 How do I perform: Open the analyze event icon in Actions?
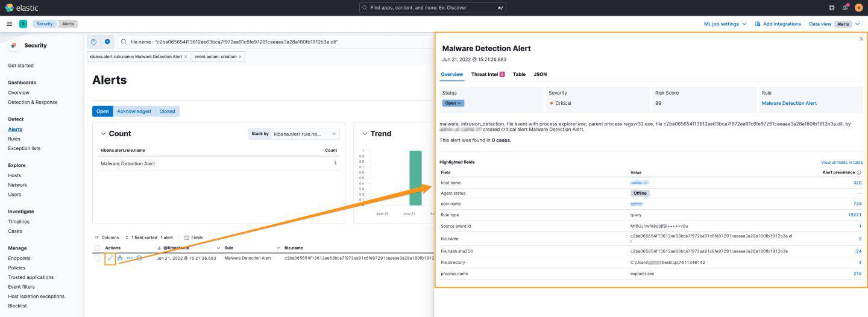120,258
